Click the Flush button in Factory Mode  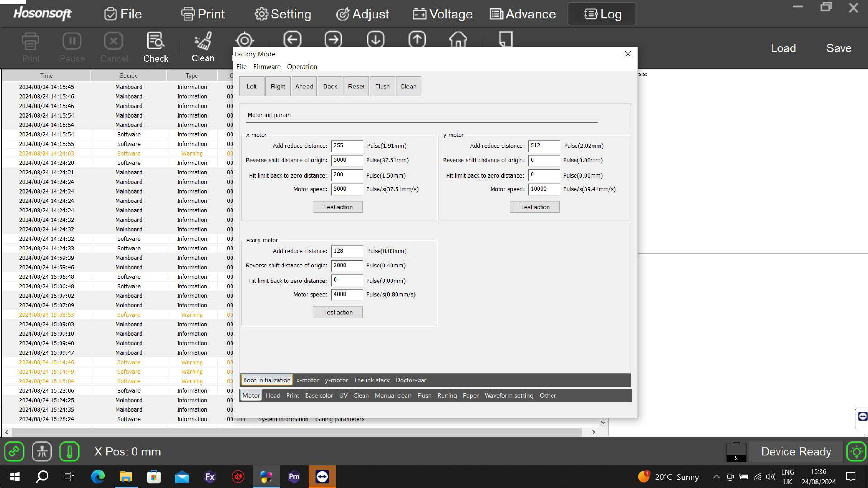(382, 87)
